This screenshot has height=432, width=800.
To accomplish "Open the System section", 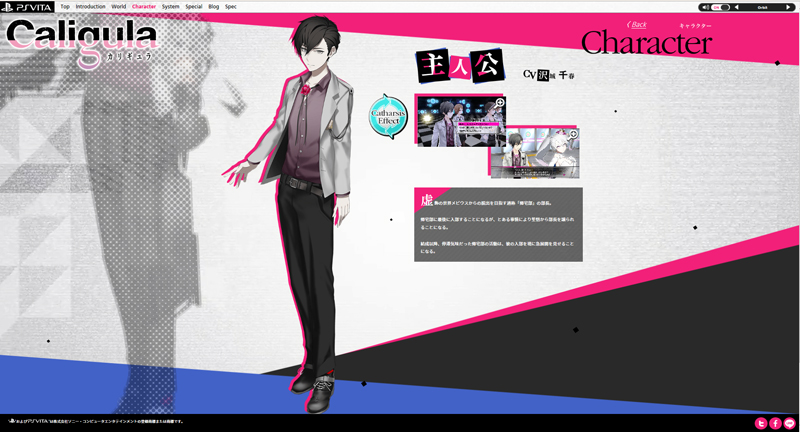I will (x=170, y=7).
